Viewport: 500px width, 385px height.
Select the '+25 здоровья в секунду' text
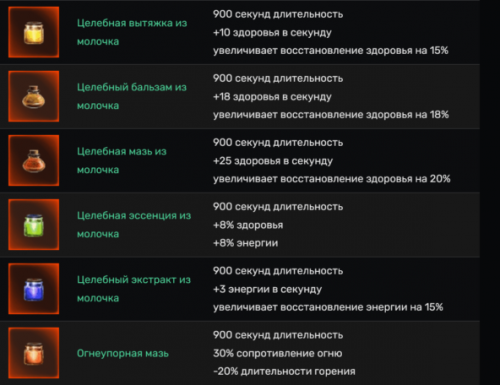click(x=273, y=161)
